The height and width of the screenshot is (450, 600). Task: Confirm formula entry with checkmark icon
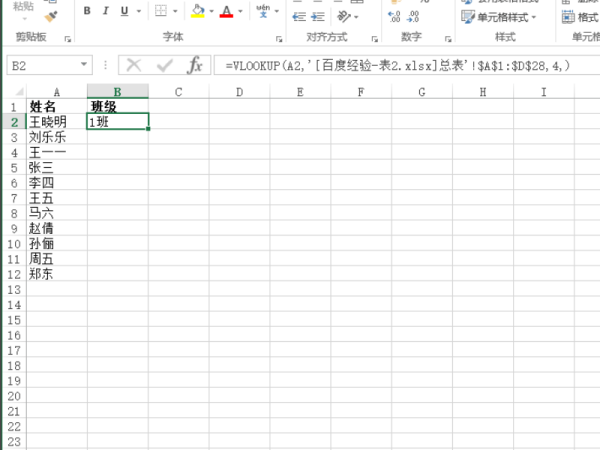[x=165, y=65]
